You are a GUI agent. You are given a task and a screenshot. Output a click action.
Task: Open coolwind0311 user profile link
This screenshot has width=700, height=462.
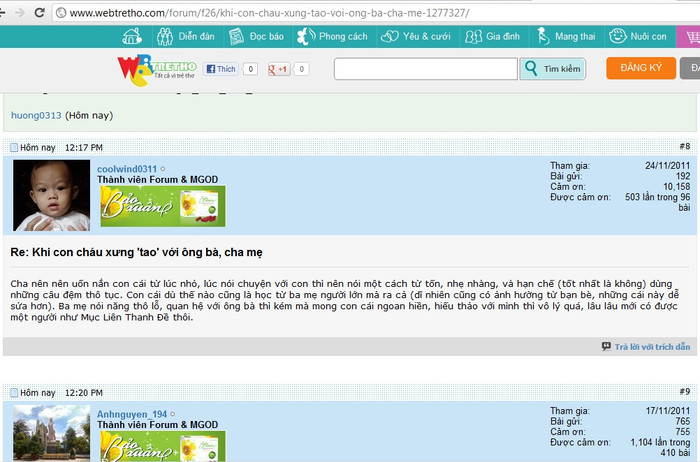coord(126,169)
